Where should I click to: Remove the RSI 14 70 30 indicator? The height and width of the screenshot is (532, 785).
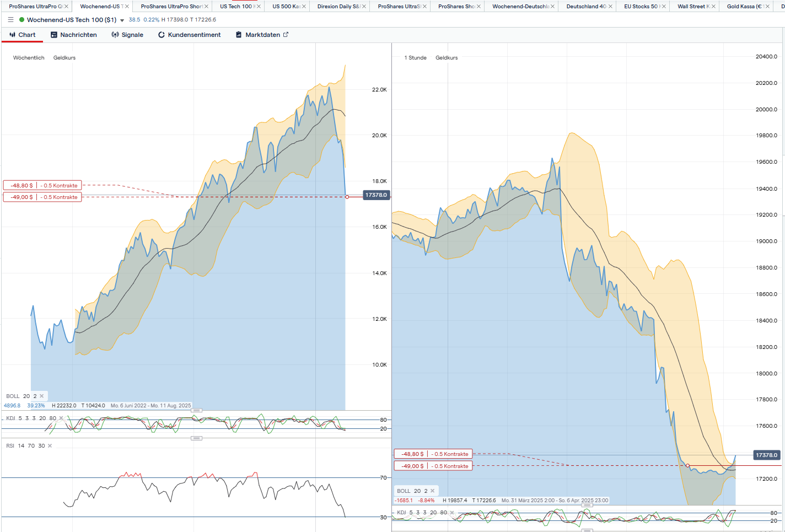coord(50,446)
